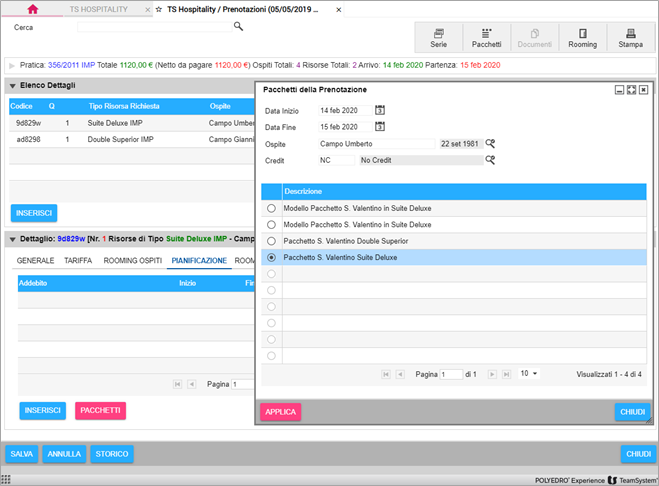
Task: Select the row with code ad8298
Action: pos(132,140)
